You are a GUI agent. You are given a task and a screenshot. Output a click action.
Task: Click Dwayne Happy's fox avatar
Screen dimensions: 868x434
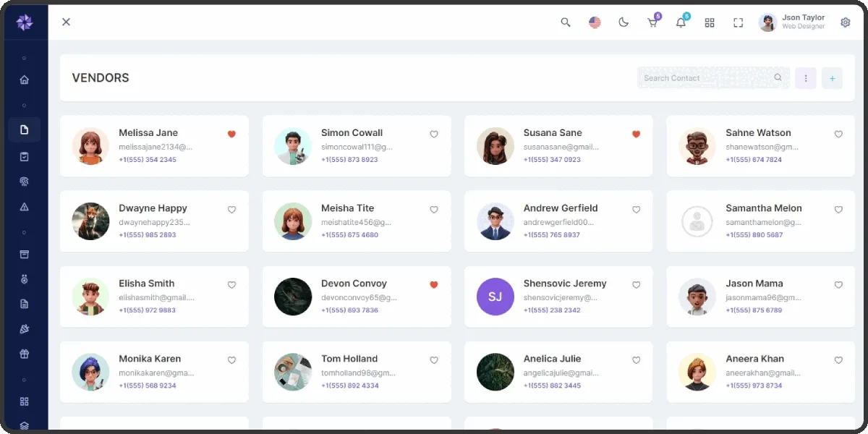pyautogui.click(x=91, y=221)
